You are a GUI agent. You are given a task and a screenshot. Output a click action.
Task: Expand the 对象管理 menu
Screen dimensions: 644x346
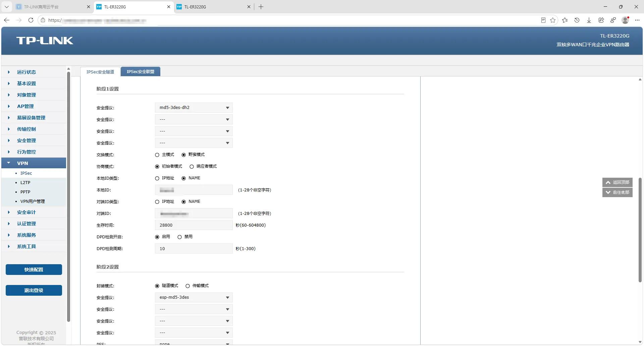(34, 95)
